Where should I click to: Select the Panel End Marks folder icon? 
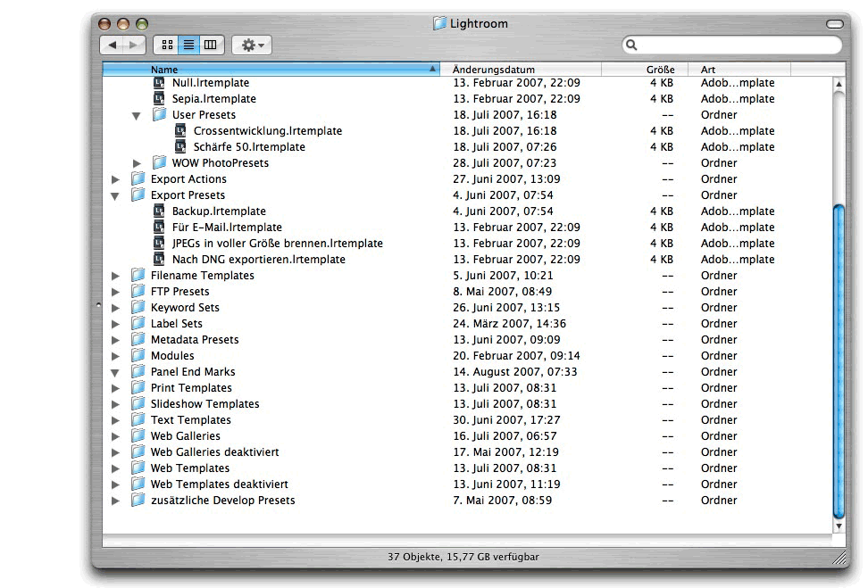pyautogui.click(x=138, y=371)
